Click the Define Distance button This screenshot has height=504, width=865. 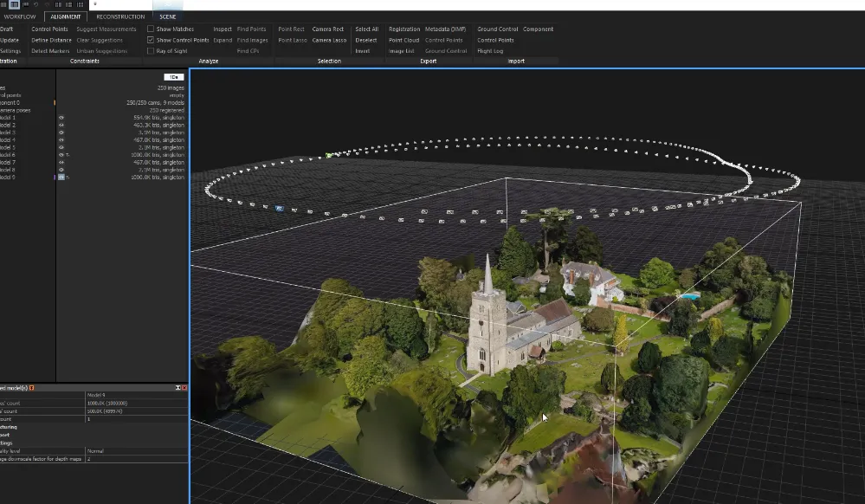pyautogui.click(x=51, y=40)
